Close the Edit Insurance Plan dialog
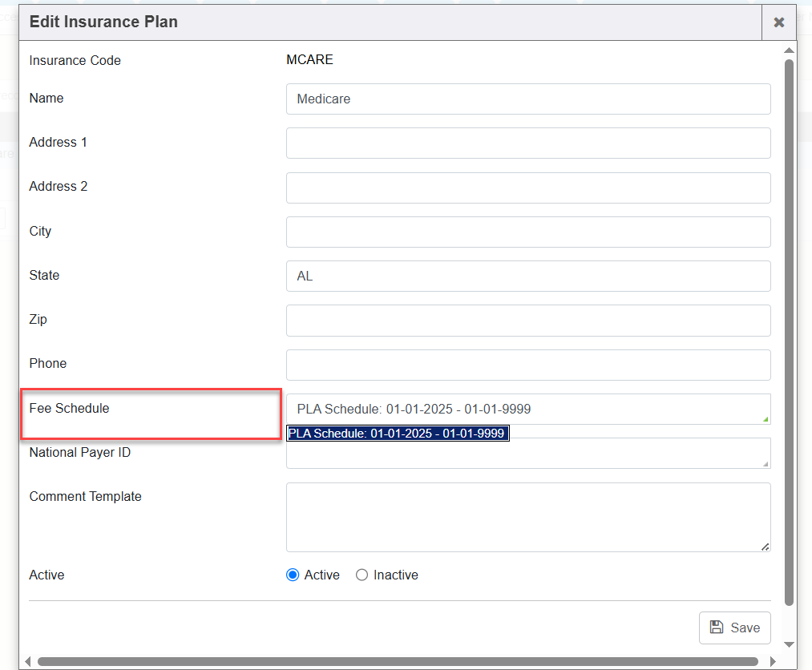The width and height of the screenshot is (812, 670). (x=778, y=22)
